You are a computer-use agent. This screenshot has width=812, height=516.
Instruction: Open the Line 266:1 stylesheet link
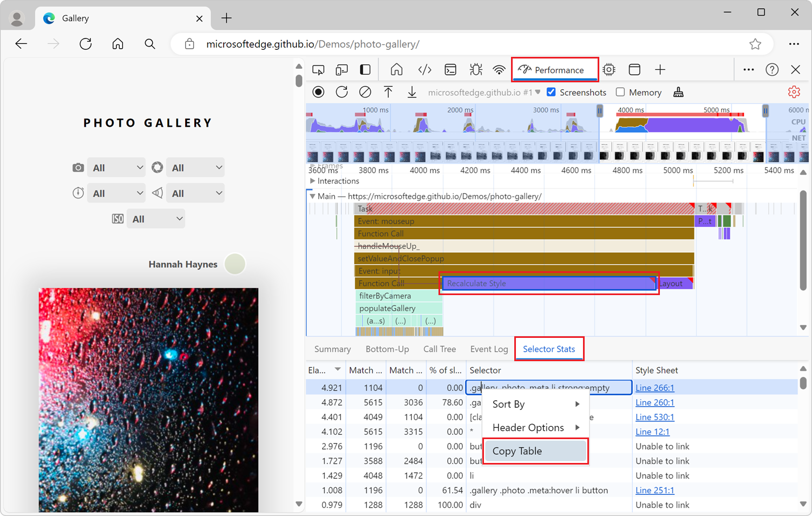[654, 388]
